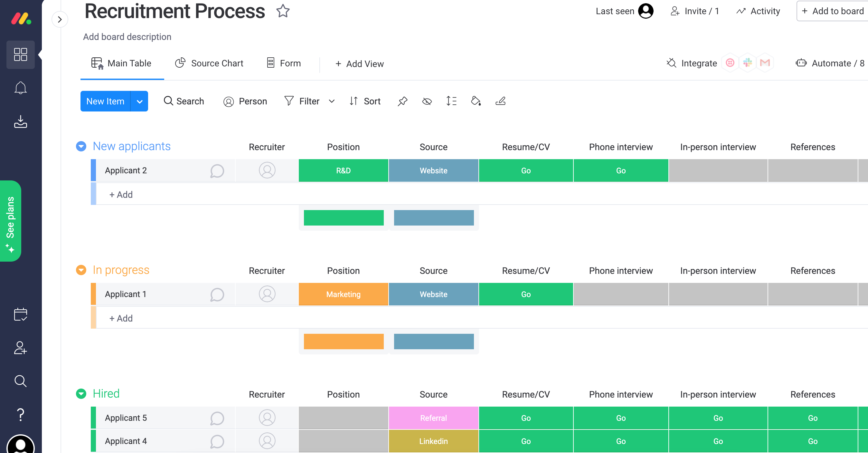The image size is (868, 453).
Task: Collapse the Hired group
Action: pos(81,394)
